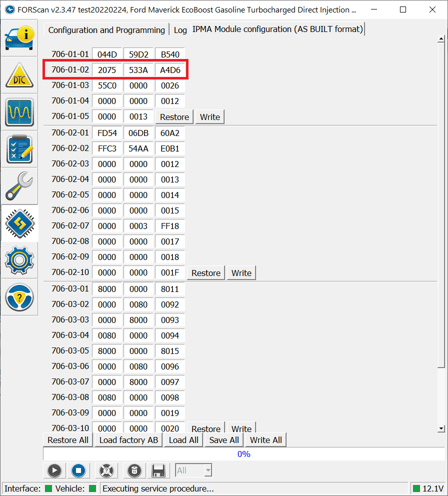Click the Write All button
The width and height of the screenshot is (448, 496).
point(266,440)
